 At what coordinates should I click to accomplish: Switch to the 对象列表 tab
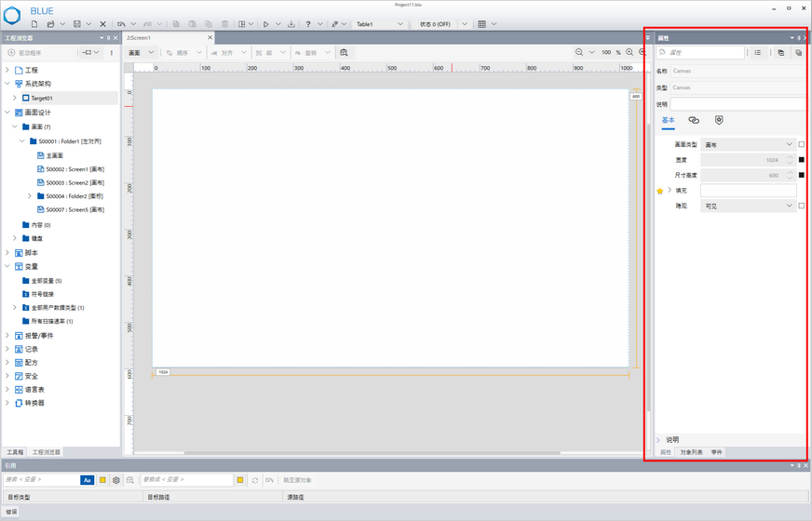coord(691,452)
